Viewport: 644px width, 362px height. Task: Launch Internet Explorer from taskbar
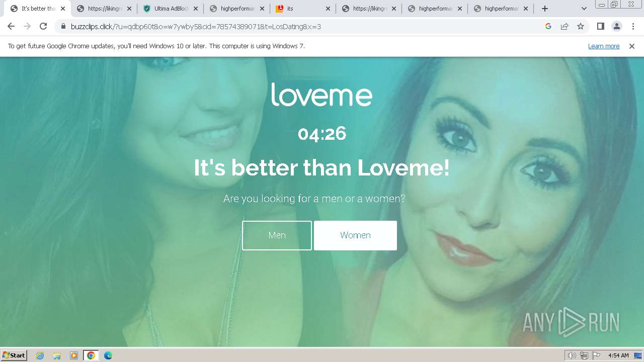tap(40, 355)
